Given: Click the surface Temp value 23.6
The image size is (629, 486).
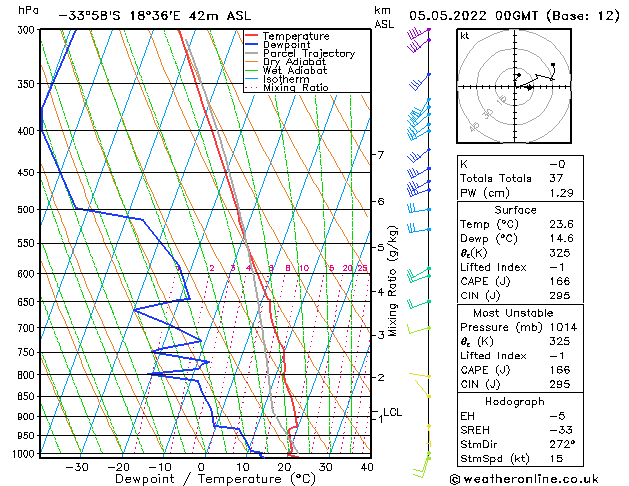Looking at the screenshot, I should click(x=561, y=224).
